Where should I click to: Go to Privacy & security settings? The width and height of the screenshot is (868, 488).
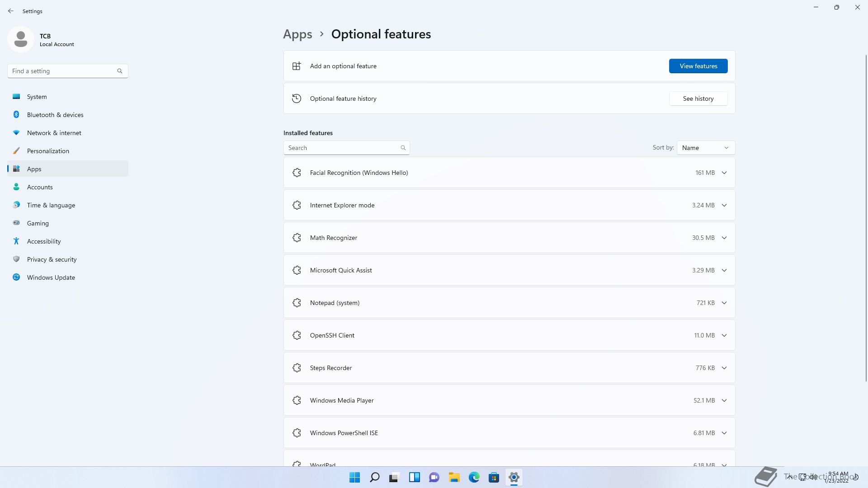point(52,259)
